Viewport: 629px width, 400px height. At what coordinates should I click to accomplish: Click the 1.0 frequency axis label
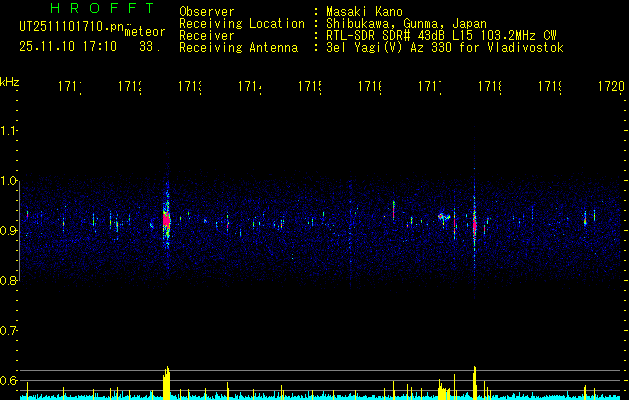[8, 181]
